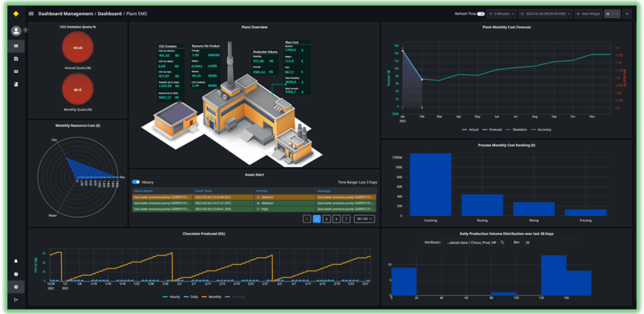Toggle the Refresh Time switch
This screenshot has width=644, height=314.
coord(481,13)
